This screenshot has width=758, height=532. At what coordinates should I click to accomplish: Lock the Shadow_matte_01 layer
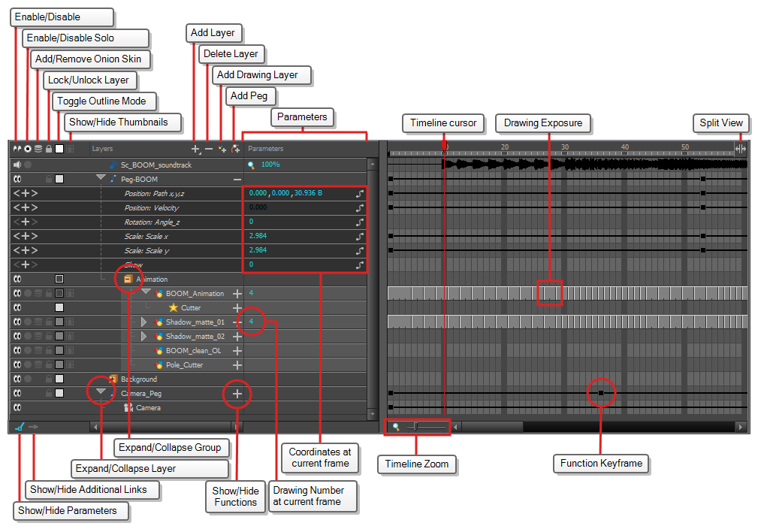[48, 321]
